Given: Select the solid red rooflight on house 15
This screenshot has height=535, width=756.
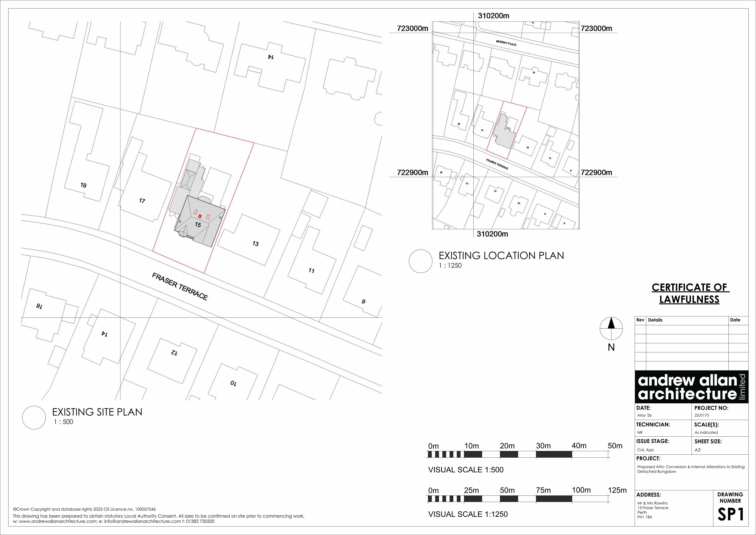Looking at the screenshot, I should point(200,216).
